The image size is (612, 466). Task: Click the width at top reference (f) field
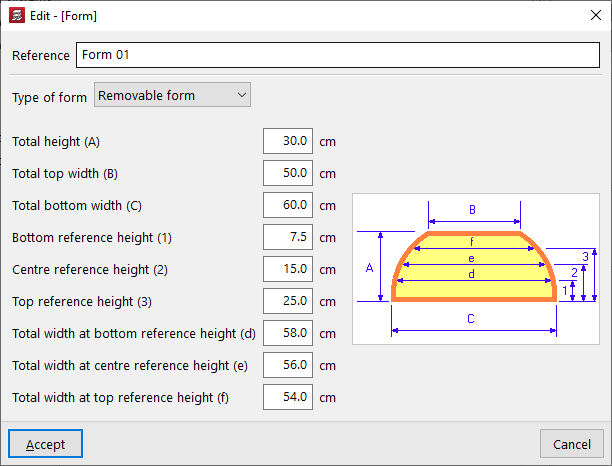click(289, 397)
